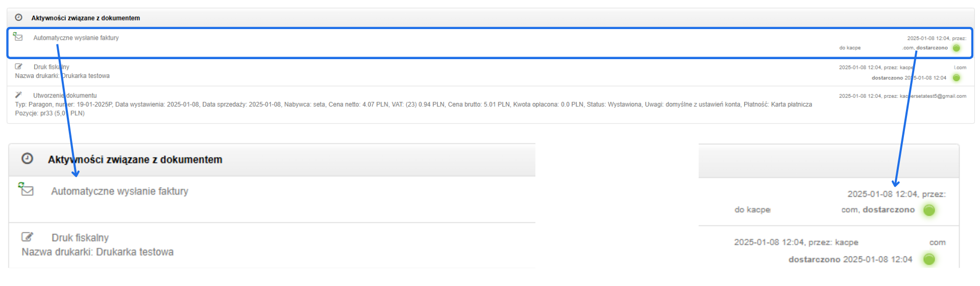This screenshot has width=980, height=286.
Task: Select the 'Utworzenie dokumentu' activity entry
Action: [x=65, y=95]
